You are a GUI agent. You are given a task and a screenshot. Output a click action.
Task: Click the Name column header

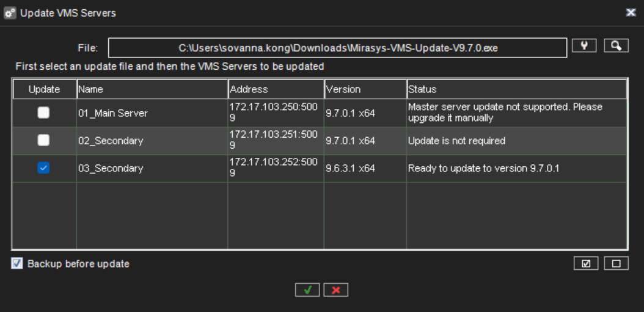tap(152, 89)
